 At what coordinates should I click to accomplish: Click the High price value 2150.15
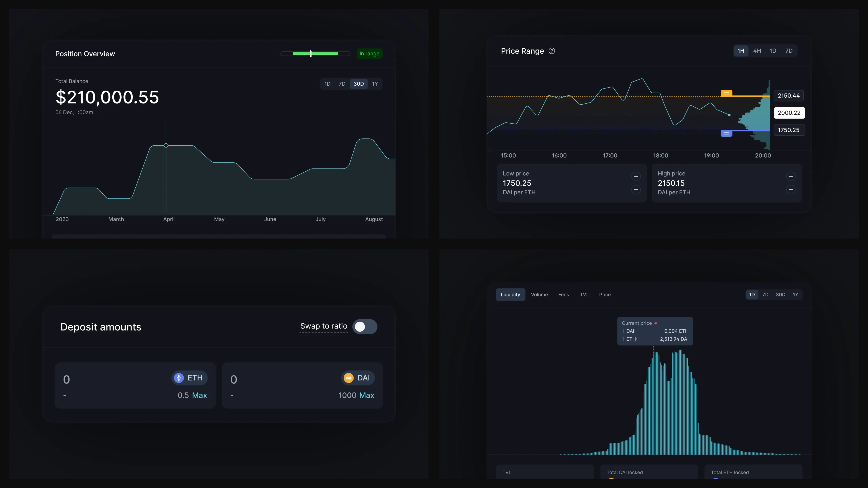[671, 183]
